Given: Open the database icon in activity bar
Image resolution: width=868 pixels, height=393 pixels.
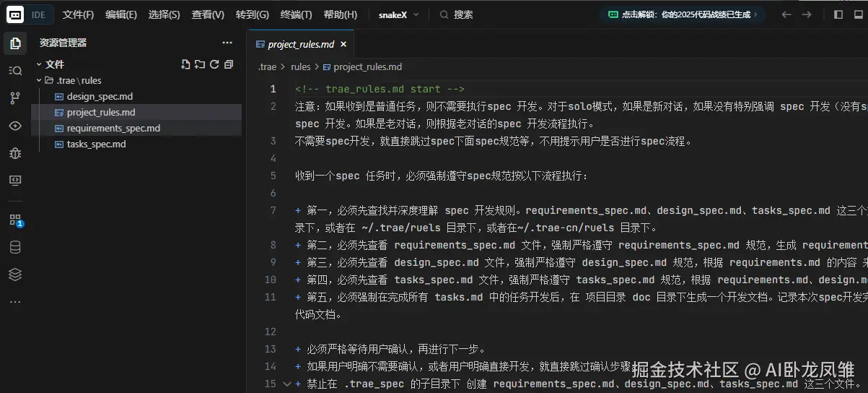Looking at the screenshot, I should (x=15, y=247).
